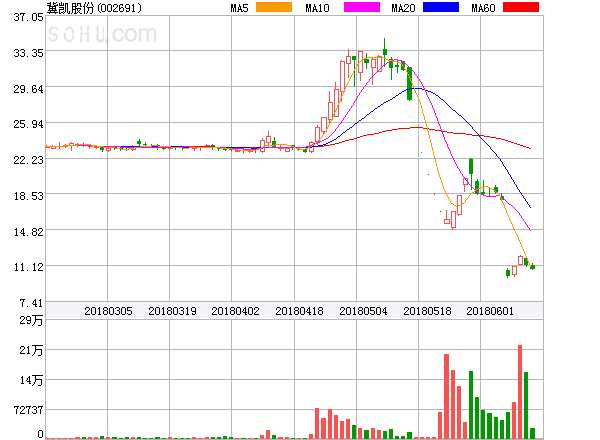
Task: Click the 25.94 price axis label
Action: tap(28, 124)
